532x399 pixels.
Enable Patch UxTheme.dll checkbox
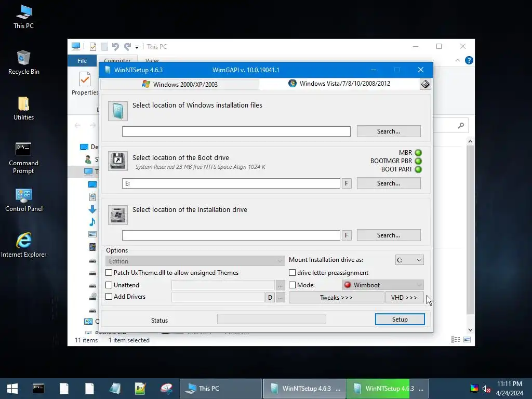point(109,272)
